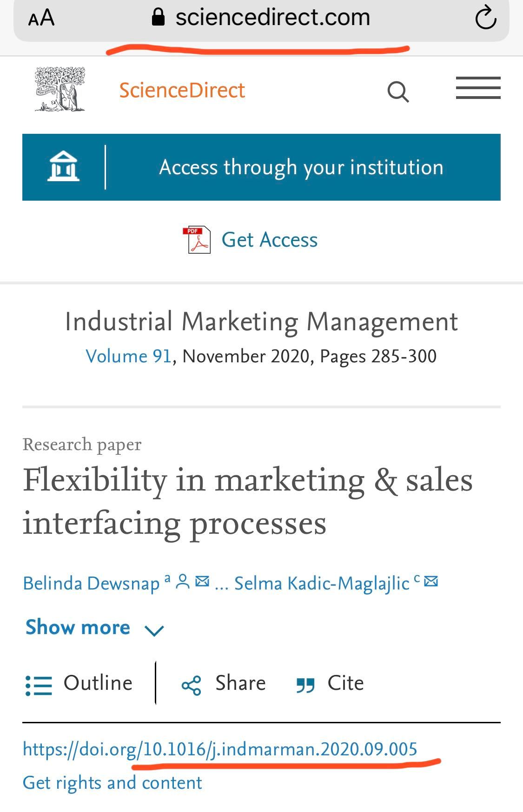Open the ScienceDirect search magnifier

[398, 92]
